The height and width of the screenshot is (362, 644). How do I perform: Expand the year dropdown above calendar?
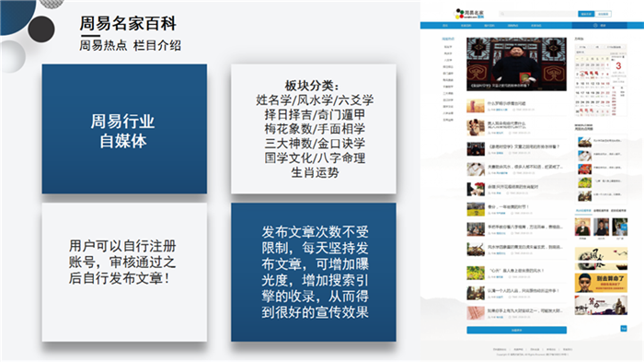[x=582, y=47]
